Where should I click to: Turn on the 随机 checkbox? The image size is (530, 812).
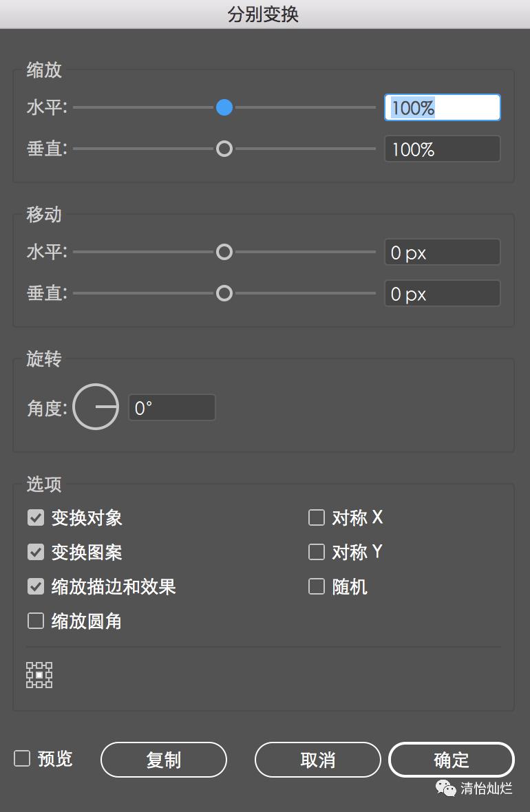[317, 586]
